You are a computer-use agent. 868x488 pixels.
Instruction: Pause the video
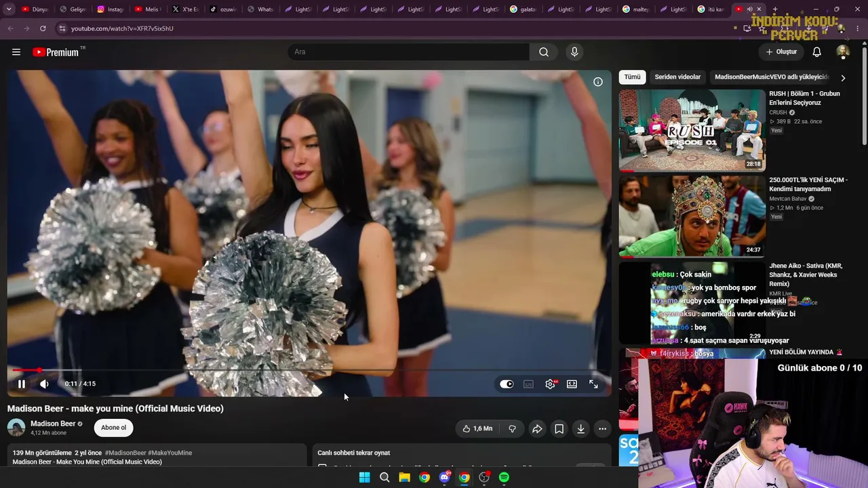coord(22,384)
